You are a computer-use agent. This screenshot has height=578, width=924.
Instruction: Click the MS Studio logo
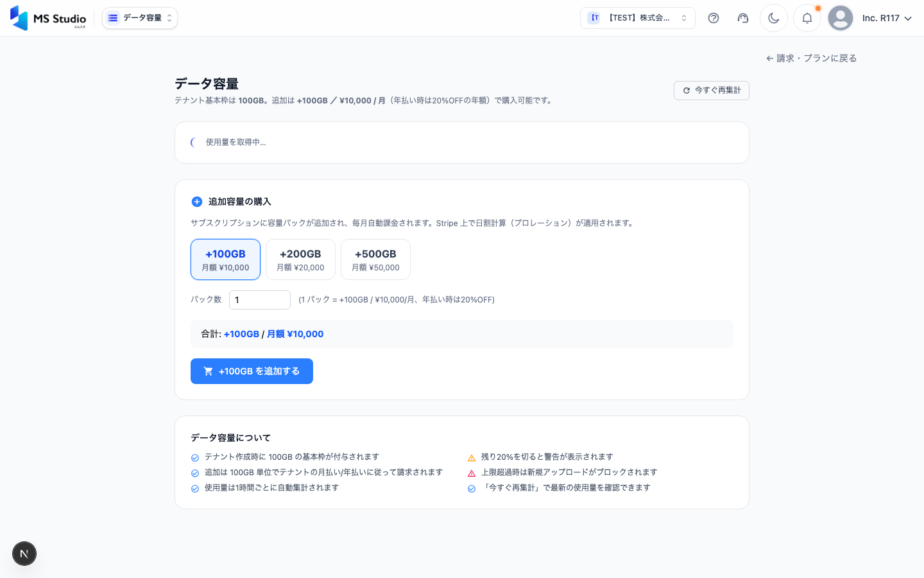tap(48, 18)
